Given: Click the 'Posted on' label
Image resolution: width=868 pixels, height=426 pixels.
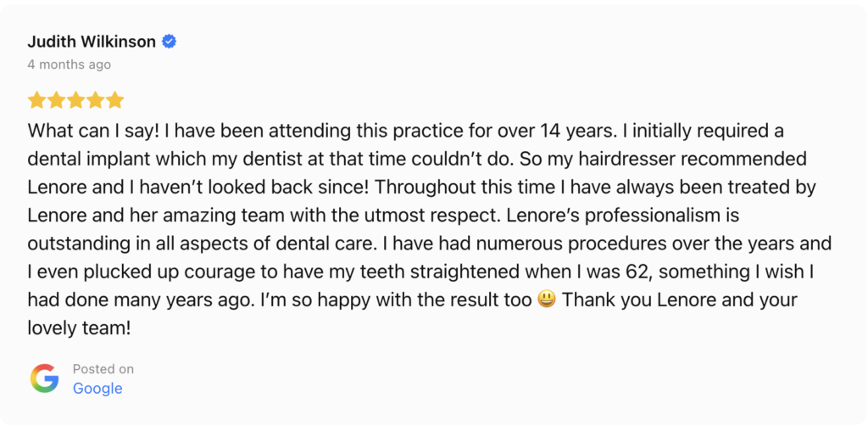Looking at the screenshot, I should 103,368.
